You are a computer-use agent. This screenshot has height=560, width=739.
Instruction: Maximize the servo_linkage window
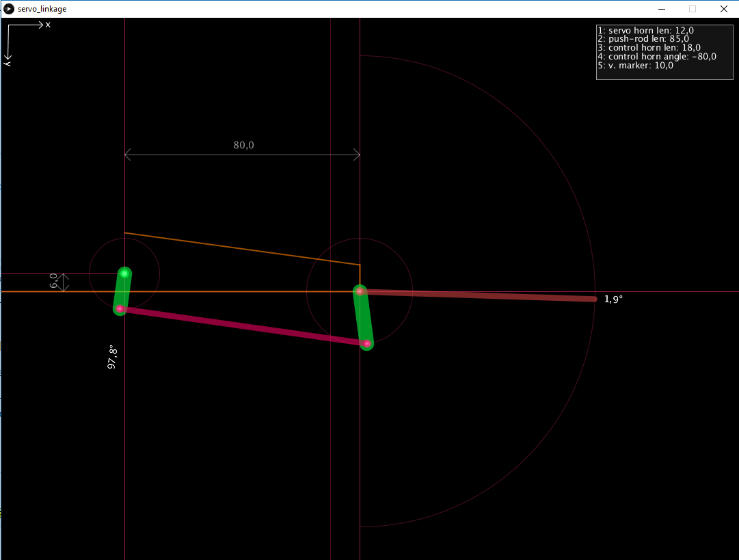coord(693,9)
